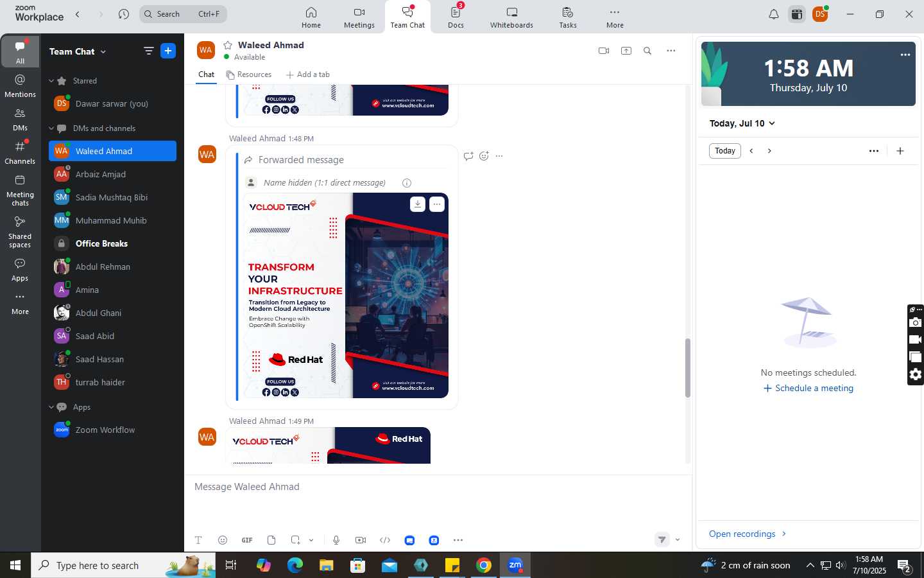Image resolution: width=924 pixels, height=578 pixels.
Task: Switch to the Meetings tab
Action: pyautogui.click(x=359, y=17)
